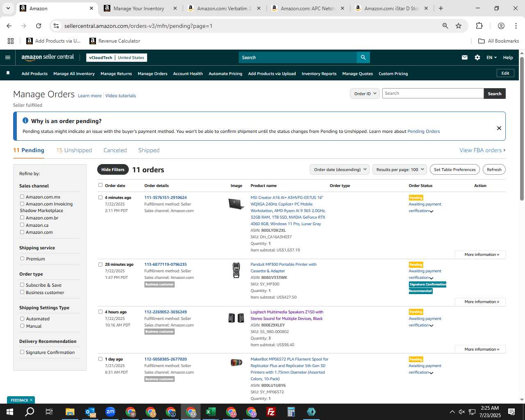525x420 pixels.
Task: Click the MSI Creator laptop thumbnail
Action: click(236, 204)
